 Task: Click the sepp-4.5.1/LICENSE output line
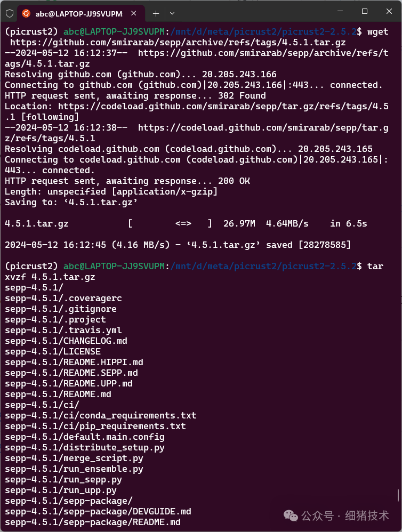point(53,351)
